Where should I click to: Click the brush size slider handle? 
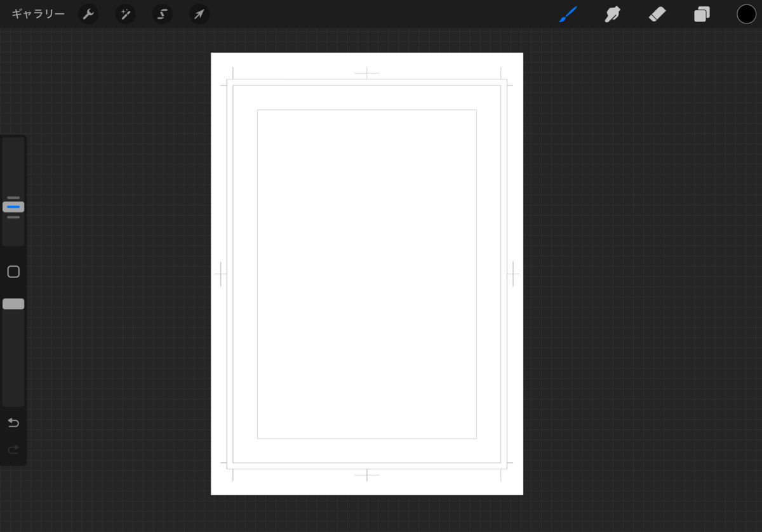tap(13, 207)
